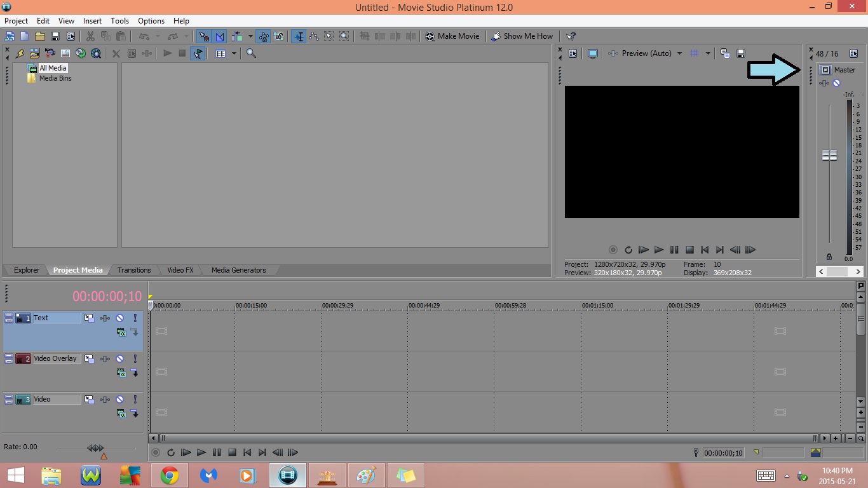Viewport: 868px width, 488px height.
Task: Click the Cut scissors icon in main toolbar
Action: click(90, 36)
